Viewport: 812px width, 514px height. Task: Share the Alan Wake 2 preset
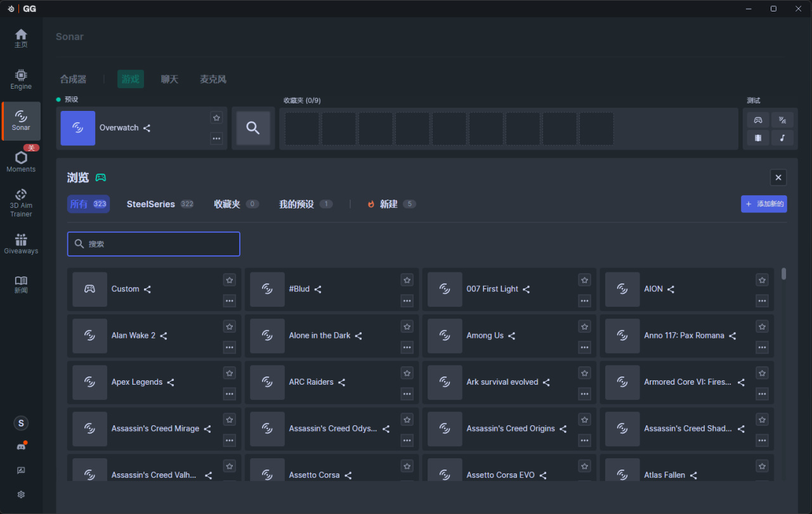pyautogui.click(x=164, y=336)
